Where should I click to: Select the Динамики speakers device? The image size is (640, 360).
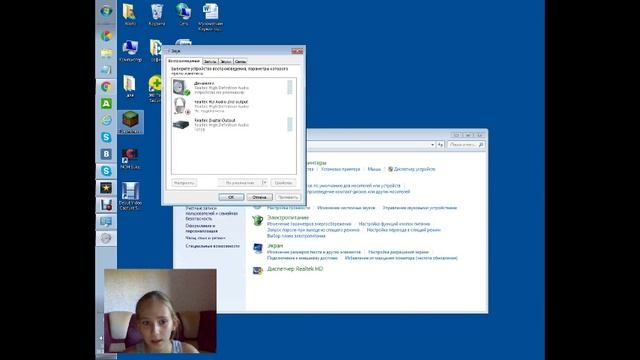[x=232, y=87]
